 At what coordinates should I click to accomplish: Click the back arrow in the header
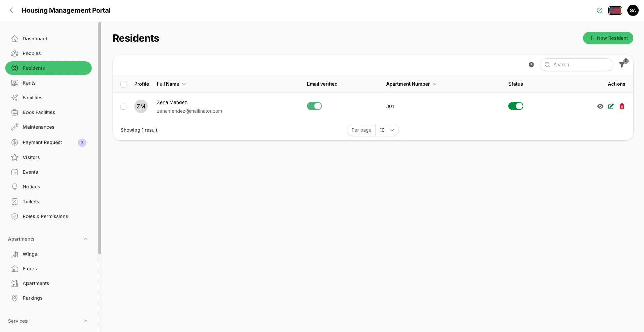pyautogui.click(x=12, y=10)
